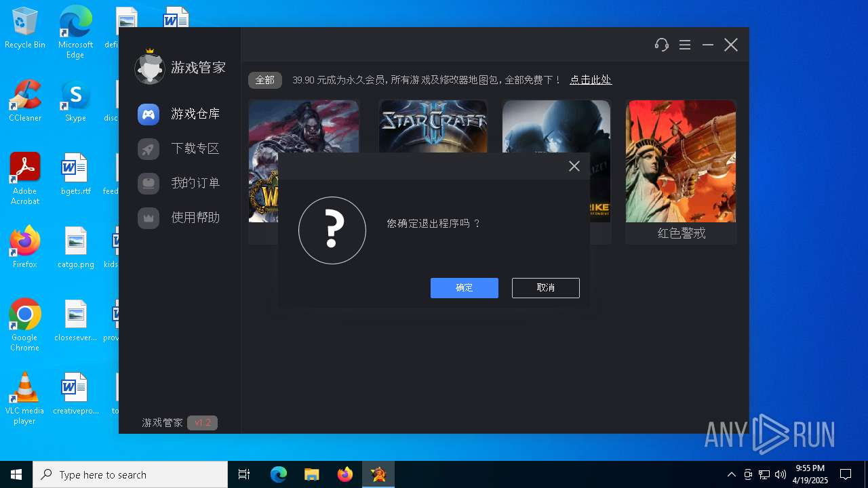Click the rocket icon beside 下载专区

coord(149,148)
